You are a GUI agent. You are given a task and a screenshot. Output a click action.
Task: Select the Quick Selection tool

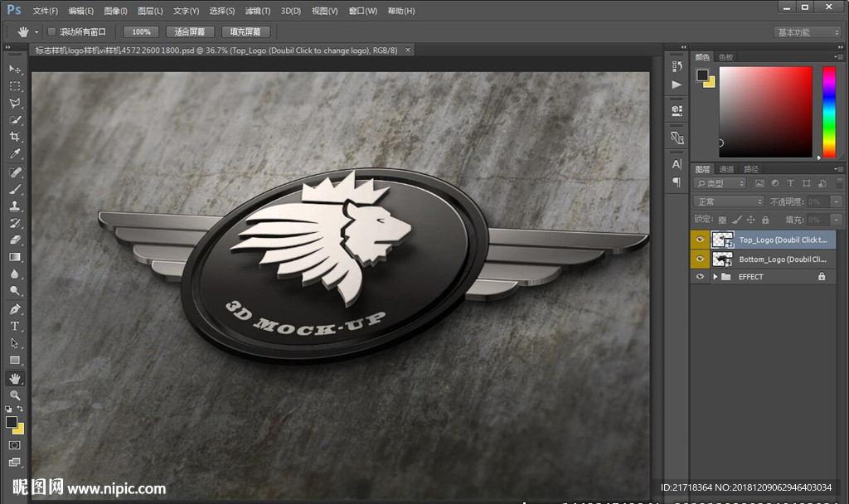[x=15, y=119]
